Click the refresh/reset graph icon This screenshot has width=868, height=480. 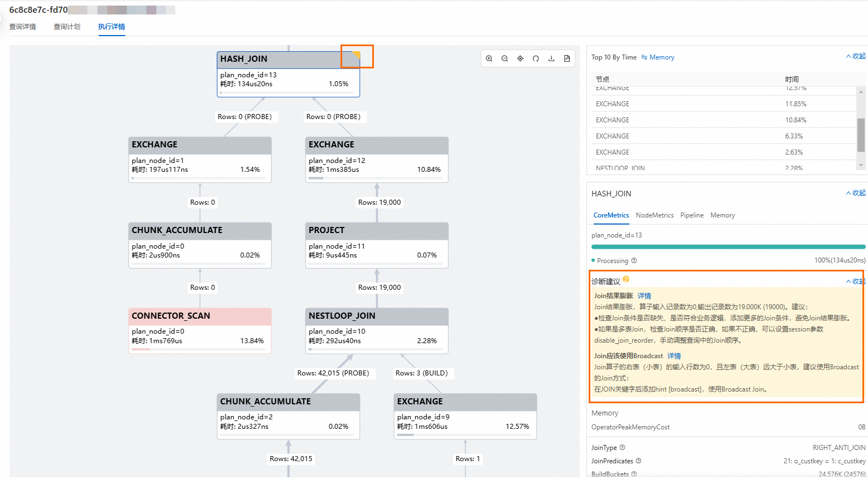(x=536, y=58)
